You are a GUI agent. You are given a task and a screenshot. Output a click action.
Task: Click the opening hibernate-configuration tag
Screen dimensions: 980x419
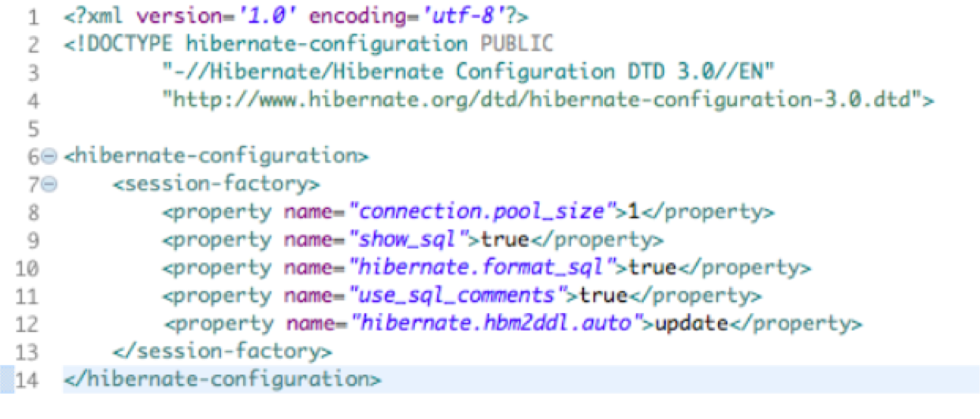coord(216,156)
